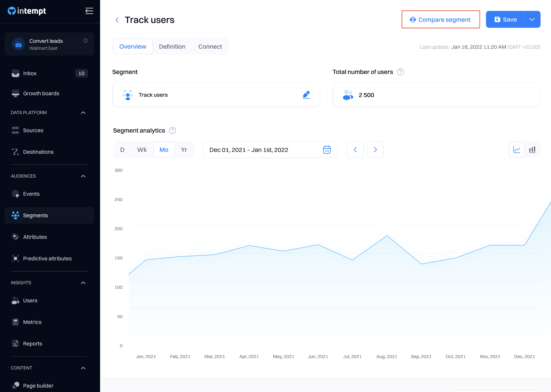Click the Compare segment button
The image size is (551, 392).
coord(440,20)
